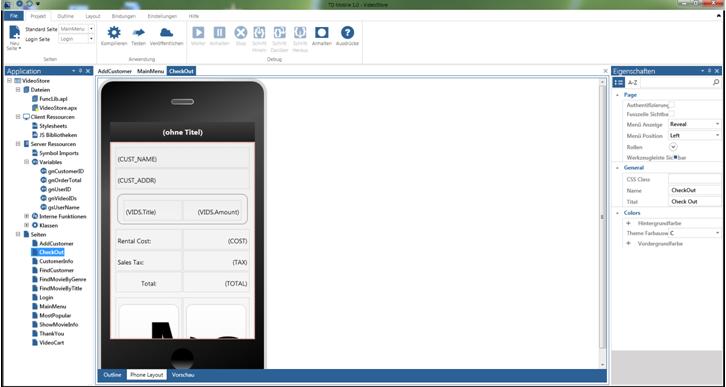Image resolution: width=726 pixels, height=387 pixels.
Task: Click the search magnifier in Eigenschaften
Action: (716, 82)
